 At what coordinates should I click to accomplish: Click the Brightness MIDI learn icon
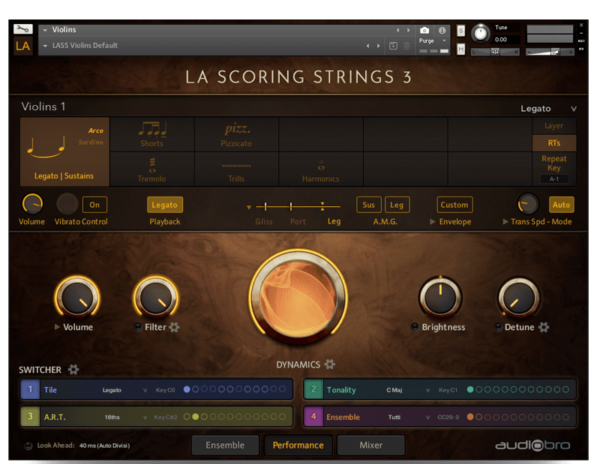tap(415, 327)
